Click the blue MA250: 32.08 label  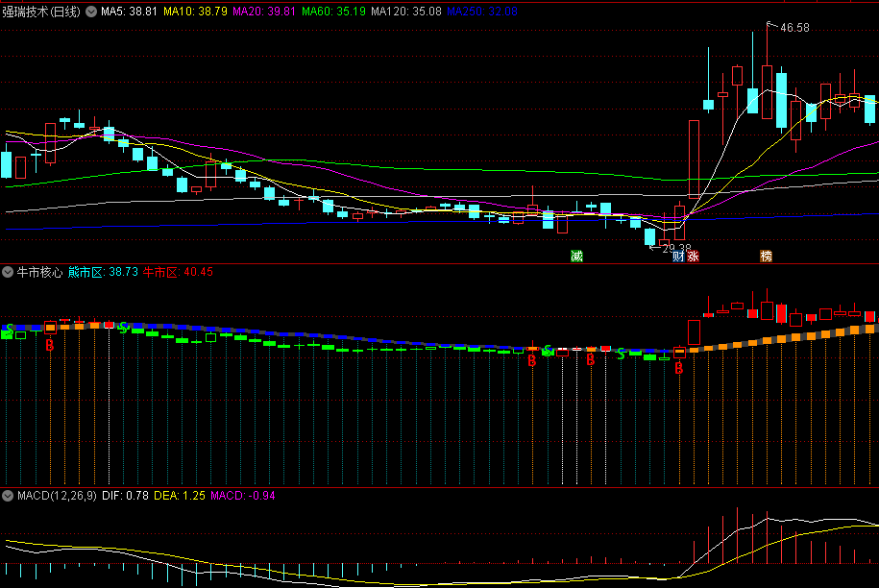point(482,12)
